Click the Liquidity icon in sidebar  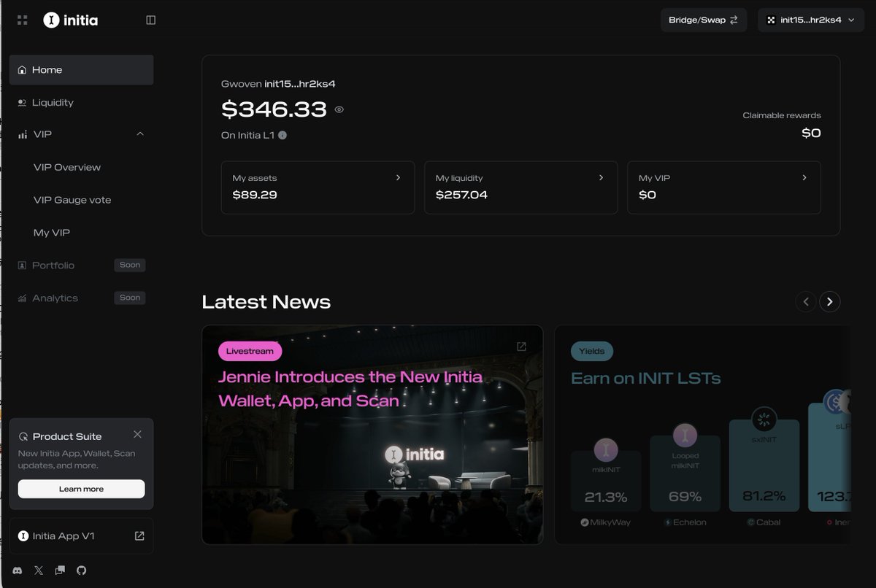[22, 103]
